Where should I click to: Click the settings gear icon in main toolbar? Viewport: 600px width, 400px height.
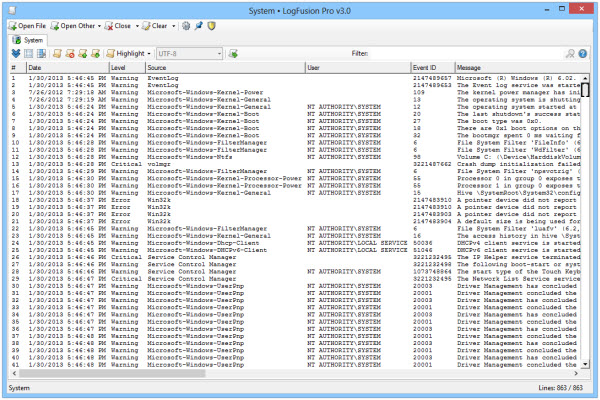click(186, 24)
